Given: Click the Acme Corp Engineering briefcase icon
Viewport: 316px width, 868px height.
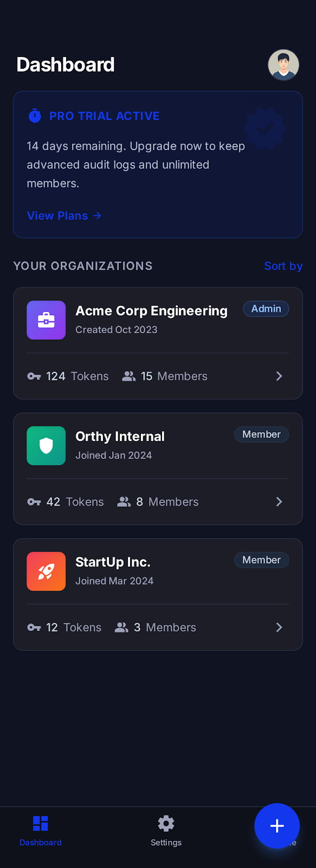Looking at the screenshot, I should coord(46,320).
